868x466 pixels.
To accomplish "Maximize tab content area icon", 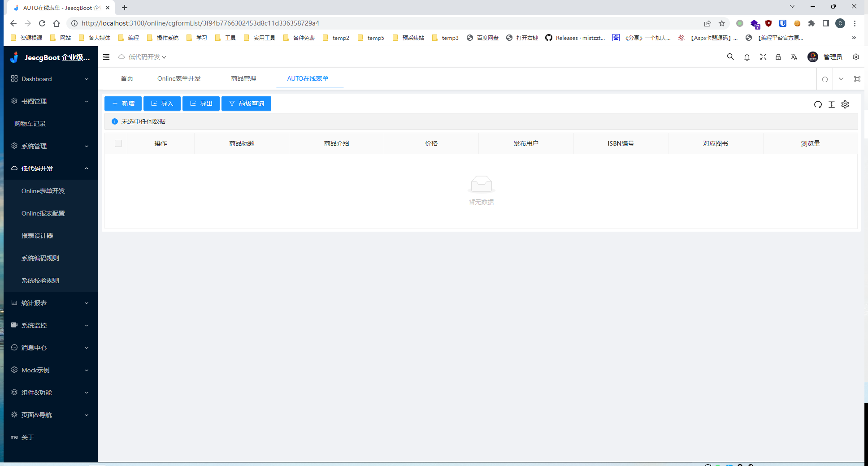I will click(x=857, y=79).
